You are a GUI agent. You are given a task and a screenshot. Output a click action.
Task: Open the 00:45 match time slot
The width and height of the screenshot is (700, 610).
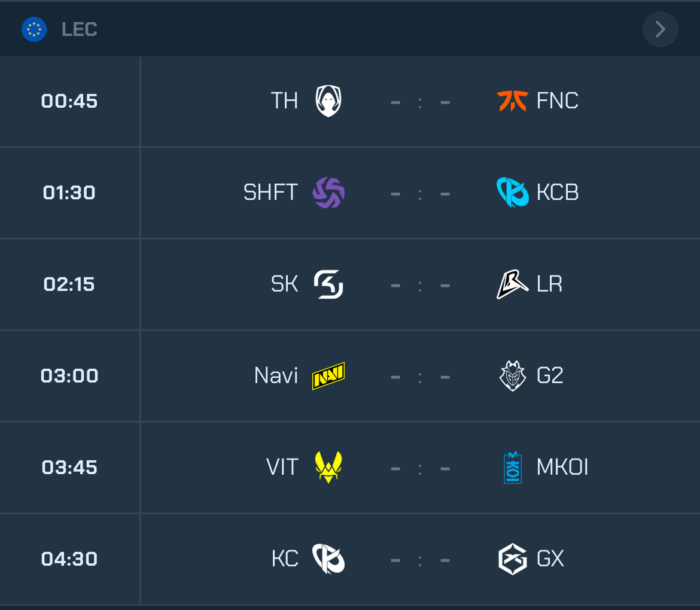tap(69, 101)
